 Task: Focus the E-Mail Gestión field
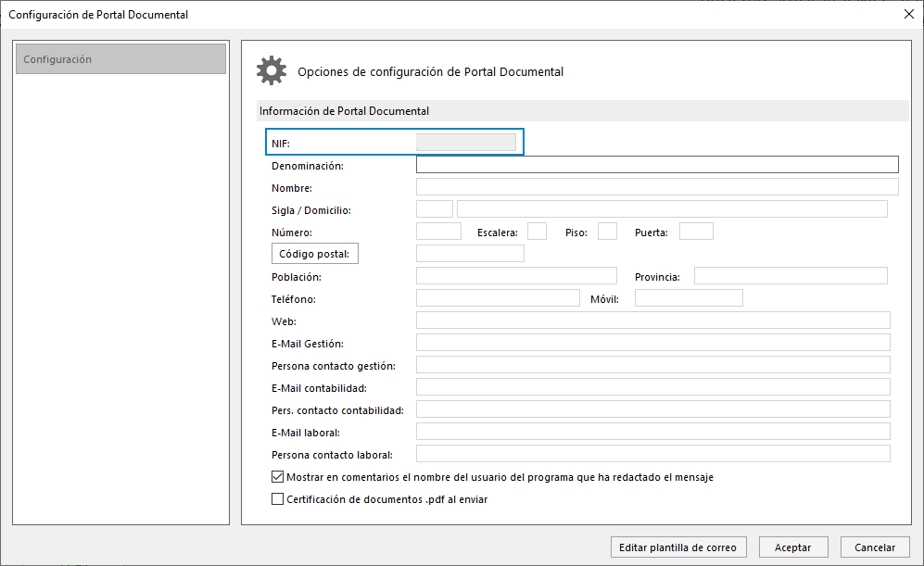coord(653,343)
